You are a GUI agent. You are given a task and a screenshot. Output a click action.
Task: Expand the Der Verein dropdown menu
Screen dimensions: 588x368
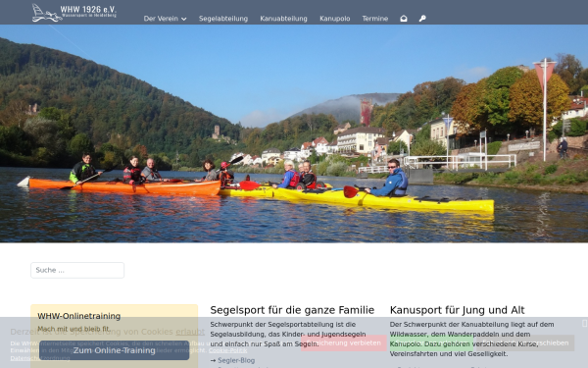click(165, 19)
